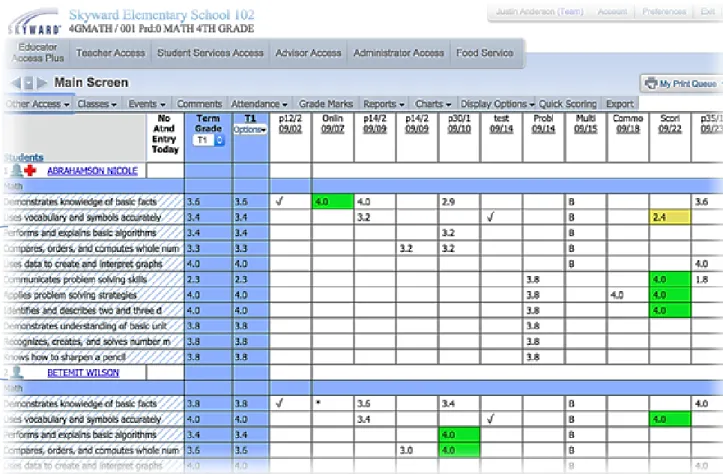Screen dimensions: 723x474
Task: Click the No Atnd Entry Today column header
Action: [x=165, y=134]
